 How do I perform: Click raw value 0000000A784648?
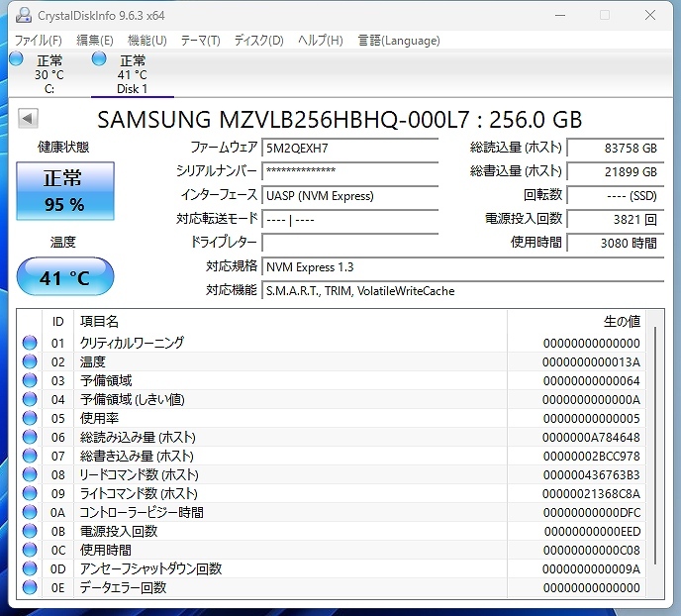591,438
